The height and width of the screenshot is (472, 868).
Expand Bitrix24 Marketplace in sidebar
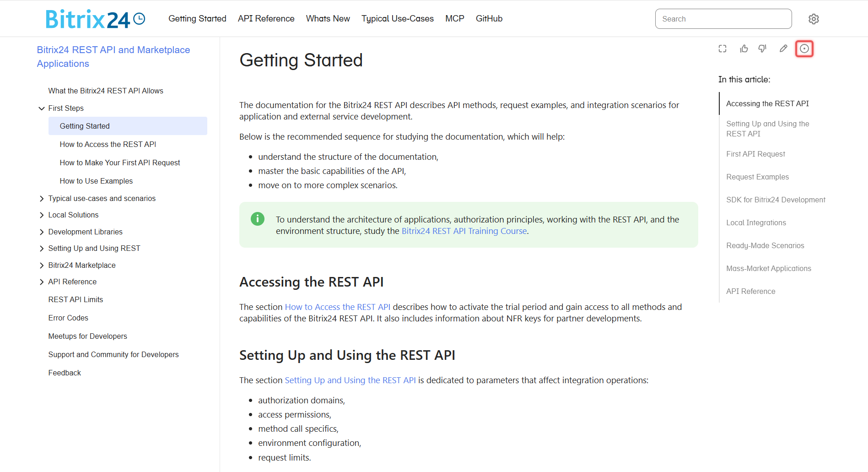[x=42, y=266]
